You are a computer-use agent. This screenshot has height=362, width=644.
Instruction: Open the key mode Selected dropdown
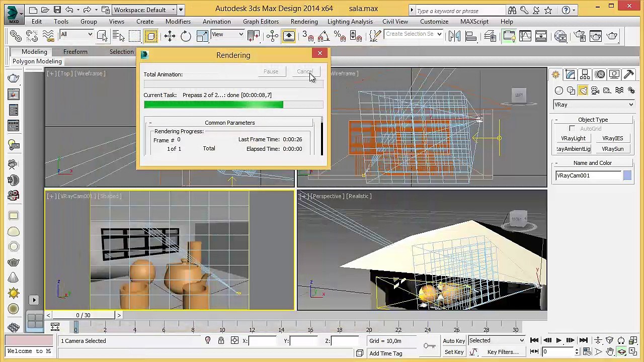[497, 340]
